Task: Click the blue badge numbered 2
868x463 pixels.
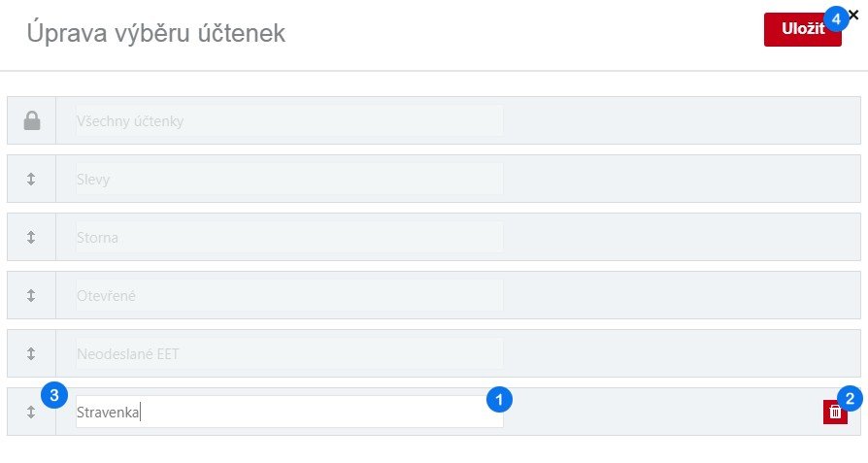Action: pos(851,397)
